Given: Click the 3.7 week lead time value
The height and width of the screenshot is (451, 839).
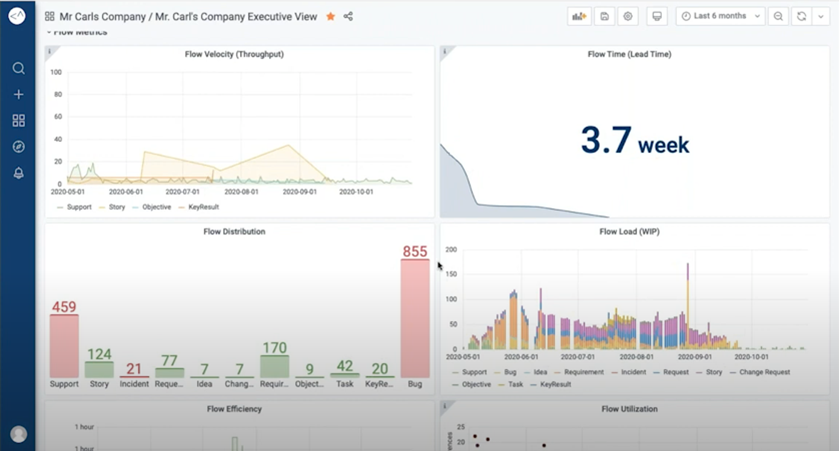Looking at the screenshot, I should coord(635,141).
